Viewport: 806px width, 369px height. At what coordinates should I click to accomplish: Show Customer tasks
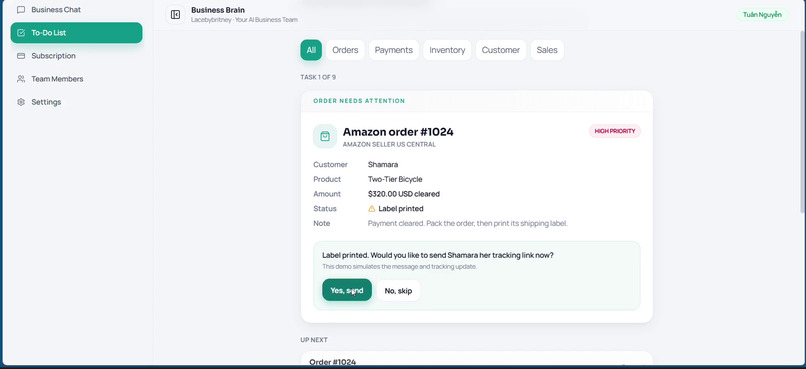501,50
